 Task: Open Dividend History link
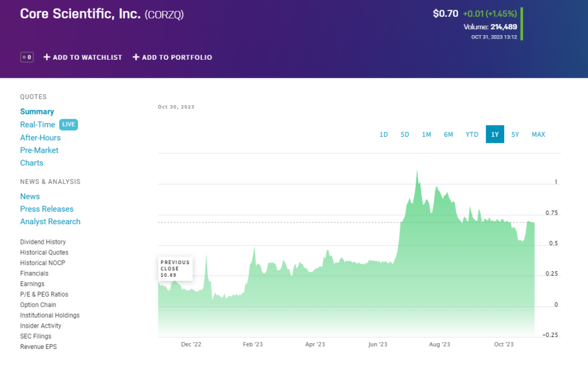(x=43, y=242)
